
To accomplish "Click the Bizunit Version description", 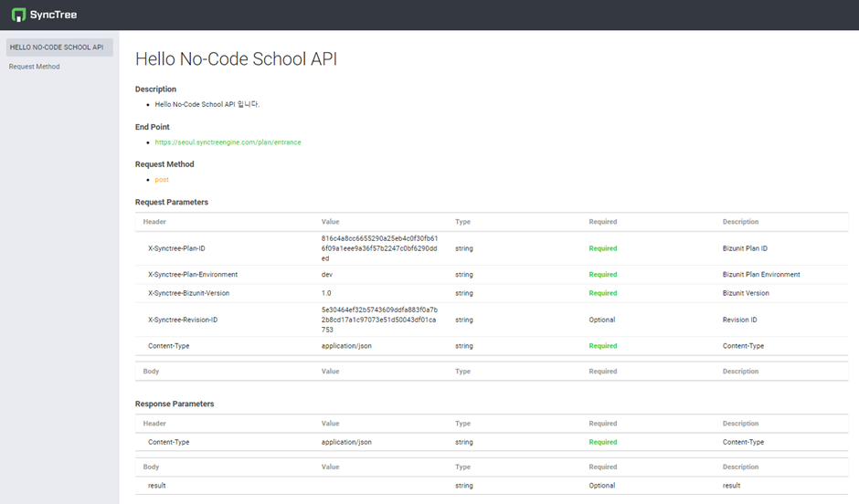I will pyautogui.click(x=746, y=293).
